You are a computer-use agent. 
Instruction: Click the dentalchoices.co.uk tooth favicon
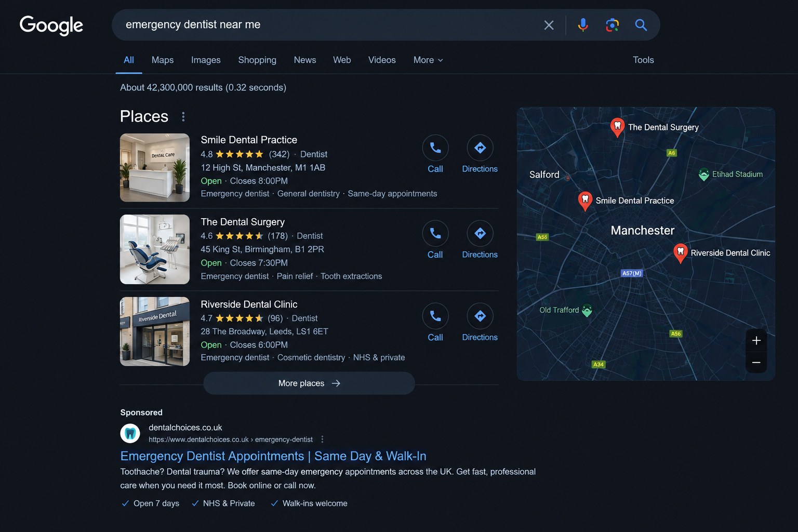pos(130,433)
